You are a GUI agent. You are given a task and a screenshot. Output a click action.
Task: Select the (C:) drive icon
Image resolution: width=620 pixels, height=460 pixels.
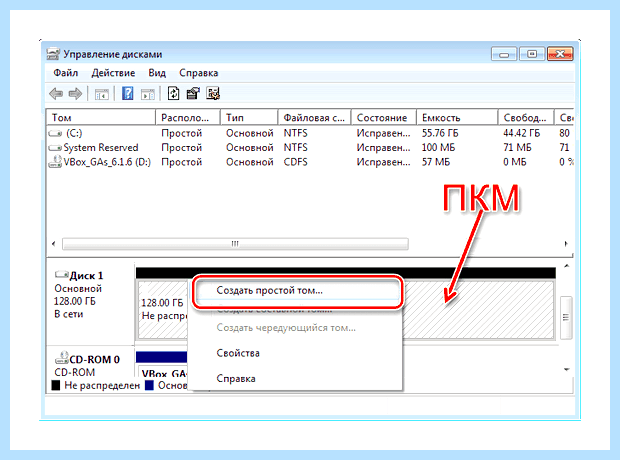click(55, 133)
